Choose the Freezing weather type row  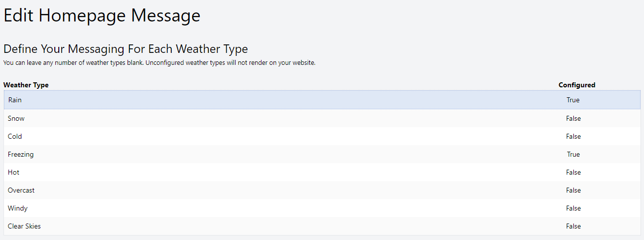pos(322,154)
